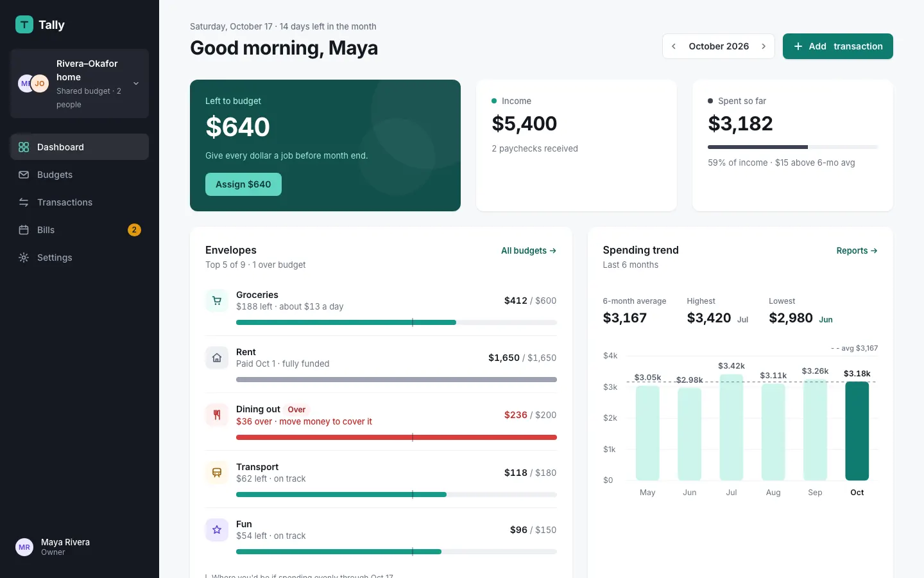The height and width of the screenshot is (578, 924).
Task: Click the Fun star icon
Action: pos(217,530)
